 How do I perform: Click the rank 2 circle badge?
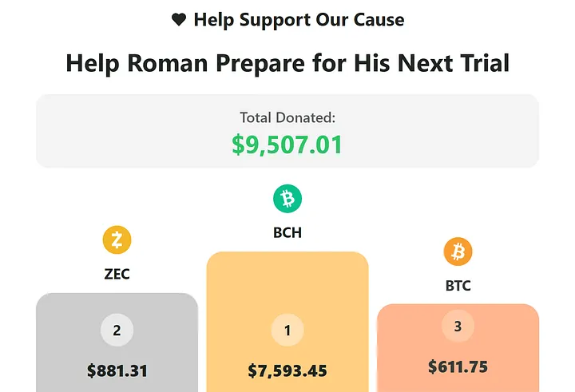click(117, 330)
